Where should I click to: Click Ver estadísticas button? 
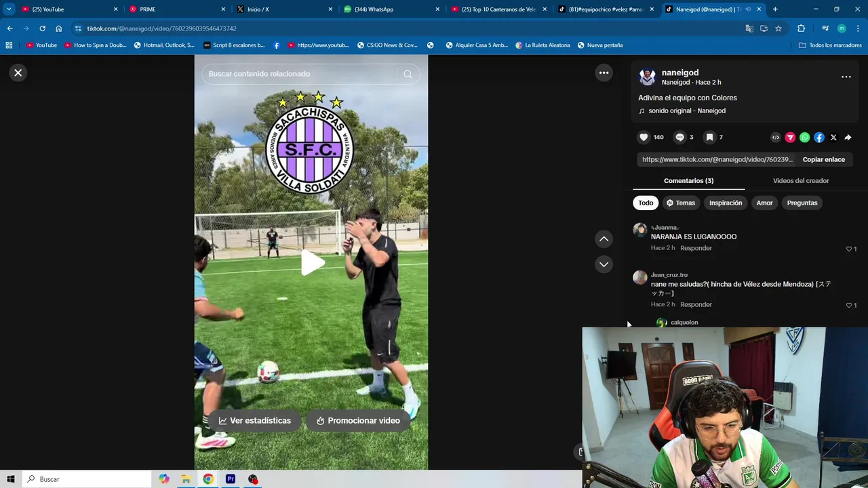click(254, 420)
